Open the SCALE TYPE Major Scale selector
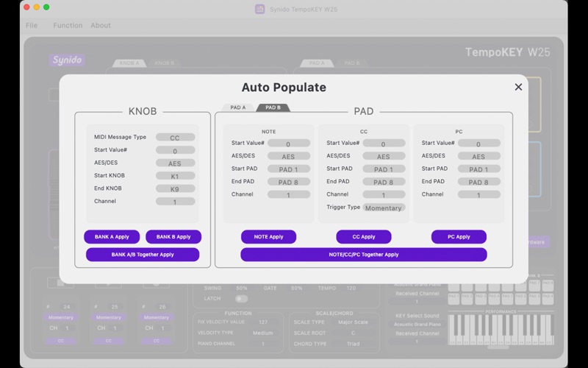 (x=353, y=322)
